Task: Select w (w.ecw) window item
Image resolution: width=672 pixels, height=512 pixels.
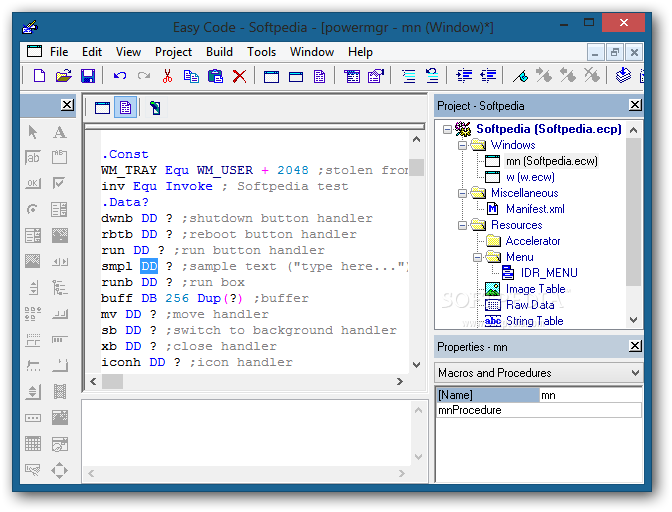Action: (530, 177)
